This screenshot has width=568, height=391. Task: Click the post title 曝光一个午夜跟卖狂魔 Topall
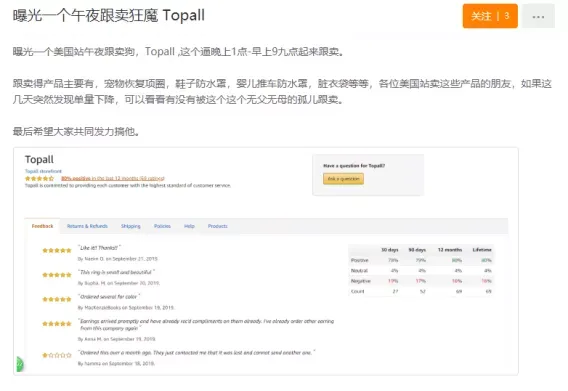[x=109, y=15]
